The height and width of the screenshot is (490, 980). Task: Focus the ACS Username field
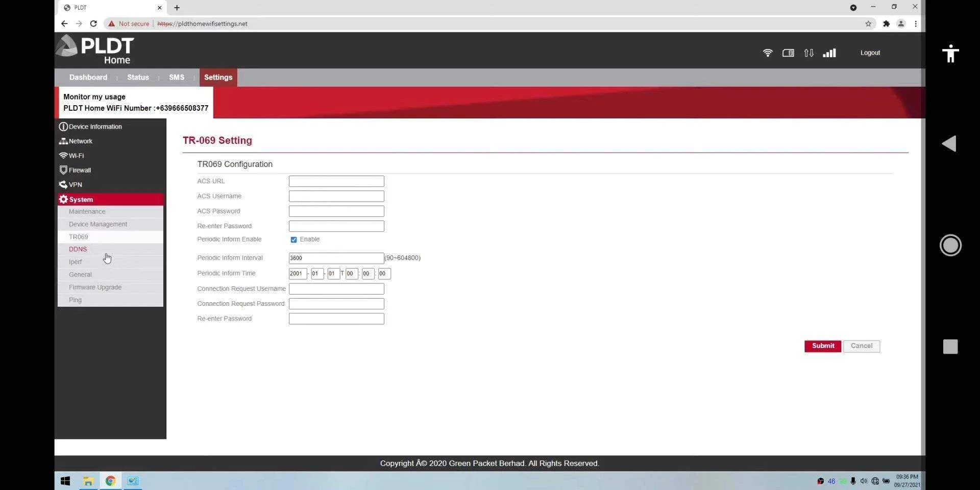pyautogui.click(x=336, y=196)
